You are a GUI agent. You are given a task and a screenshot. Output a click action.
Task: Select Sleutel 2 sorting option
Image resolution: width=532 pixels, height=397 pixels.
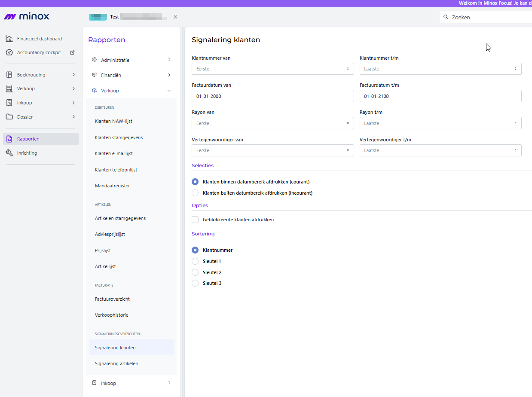195,272
